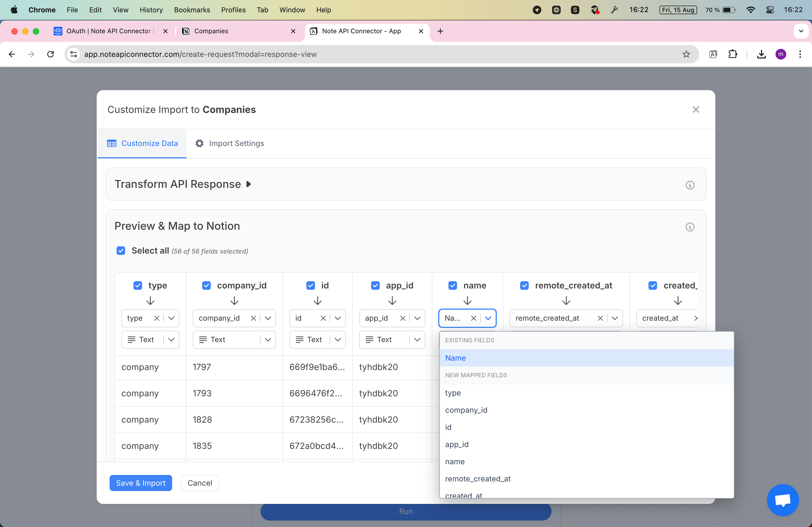812x527 pixels.
Task: Open the History menu in menu bar
Action: (151, 10)
